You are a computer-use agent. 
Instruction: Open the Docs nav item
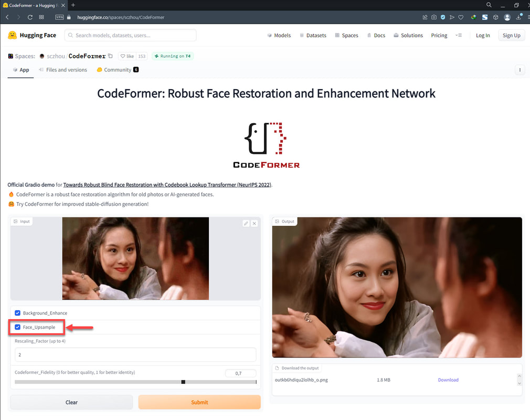376,35
